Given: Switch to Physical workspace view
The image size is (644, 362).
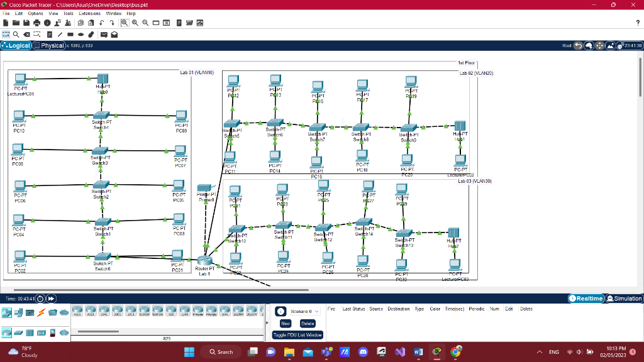Looking at the screenshot, I should (x=49, y=45).
